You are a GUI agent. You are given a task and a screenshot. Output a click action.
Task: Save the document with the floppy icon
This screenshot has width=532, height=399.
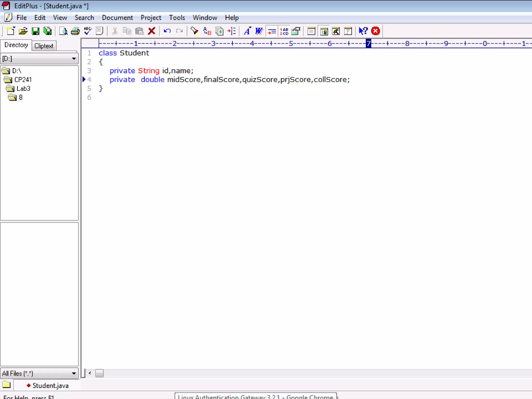pos(35,31)
